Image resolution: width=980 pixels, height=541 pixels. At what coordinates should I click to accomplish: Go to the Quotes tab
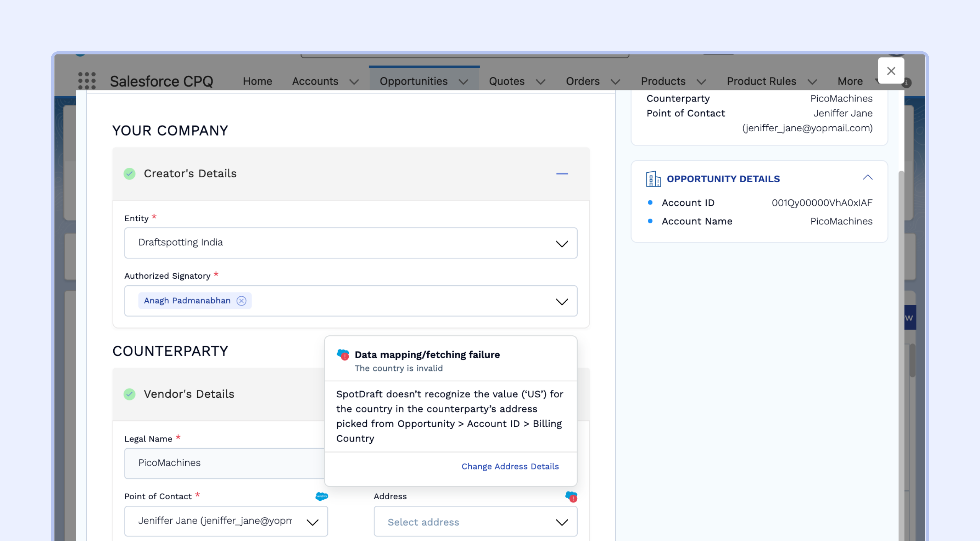506,81
